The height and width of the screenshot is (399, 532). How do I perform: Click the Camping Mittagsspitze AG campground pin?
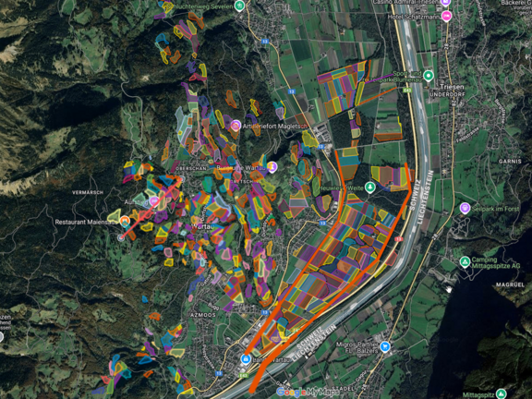click(x=465, y=262)
